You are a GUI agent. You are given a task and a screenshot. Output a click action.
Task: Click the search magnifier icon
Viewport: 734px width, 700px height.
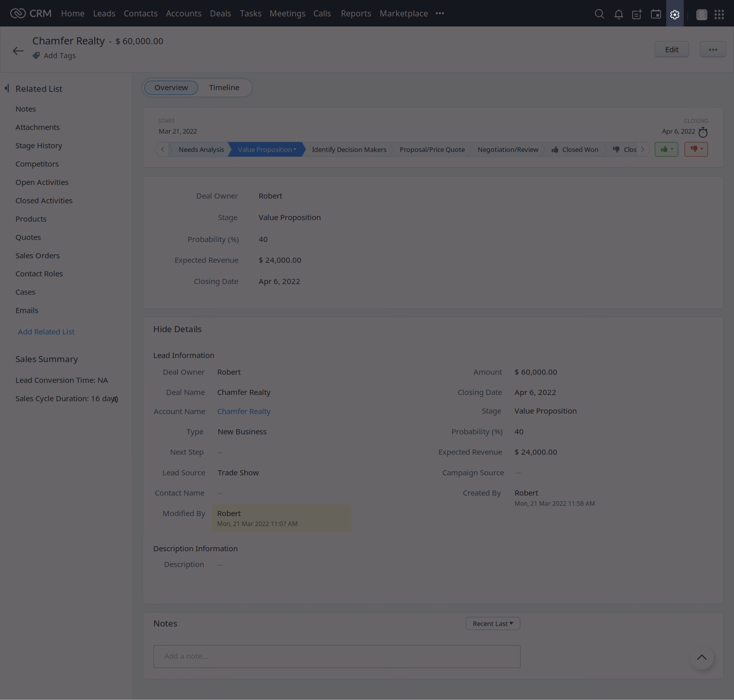point(599,14)
